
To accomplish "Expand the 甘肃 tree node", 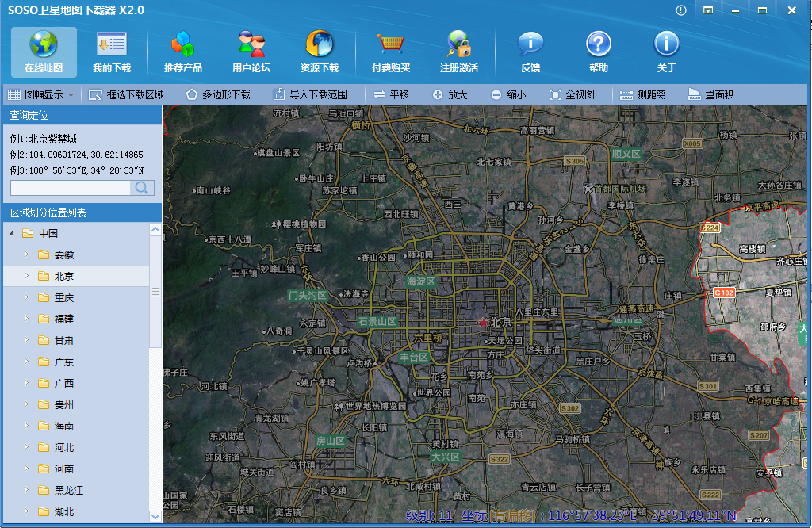I will pos(26,340).
